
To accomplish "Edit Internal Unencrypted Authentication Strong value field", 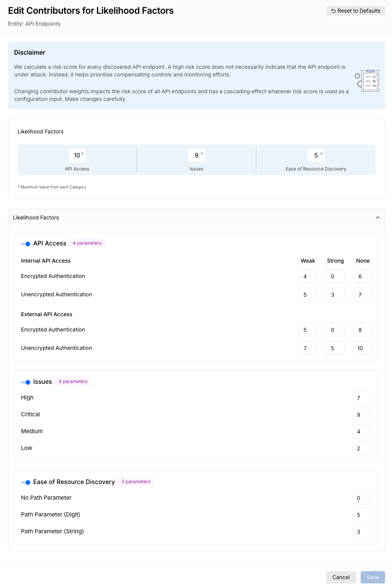I will [335, 294].
